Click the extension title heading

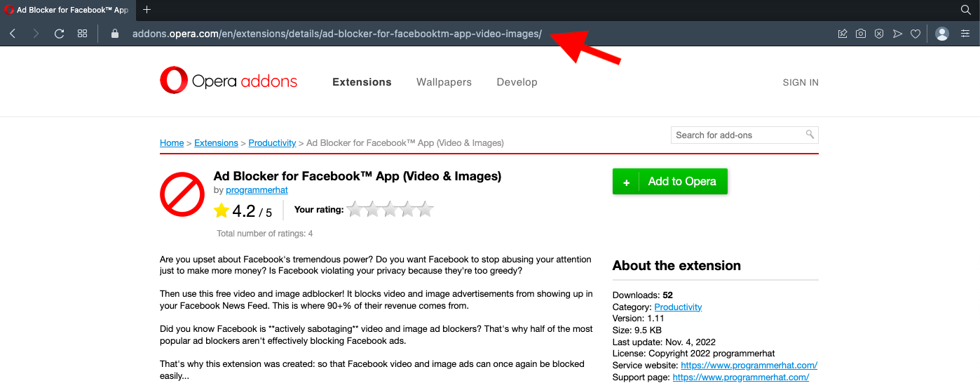(358, 176)
